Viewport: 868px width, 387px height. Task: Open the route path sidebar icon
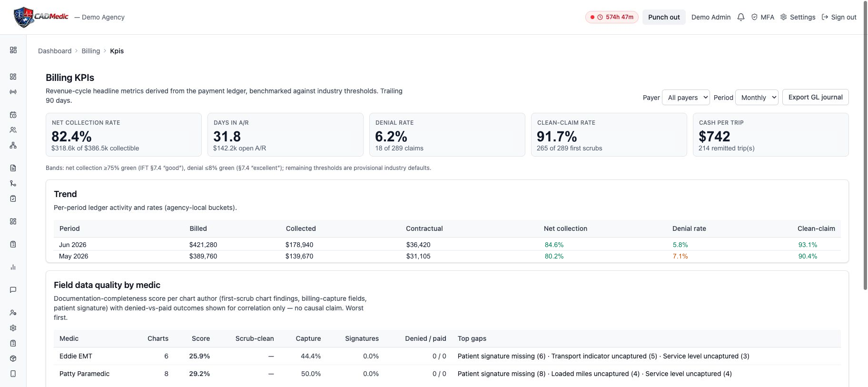tap(13, 183)
